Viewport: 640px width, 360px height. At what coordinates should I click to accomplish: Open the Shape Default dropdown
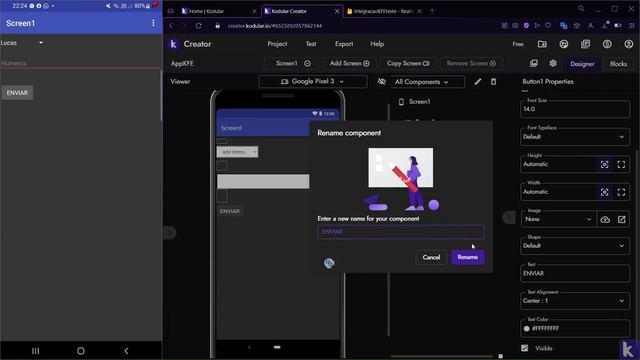coord(575,246)
